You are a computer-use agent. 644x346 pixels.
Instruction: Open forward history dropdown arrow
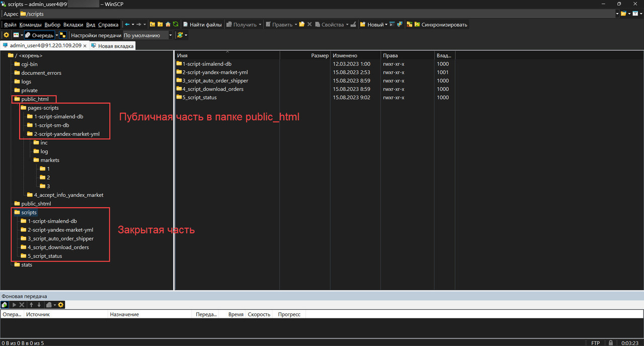(x=144, y=24)
